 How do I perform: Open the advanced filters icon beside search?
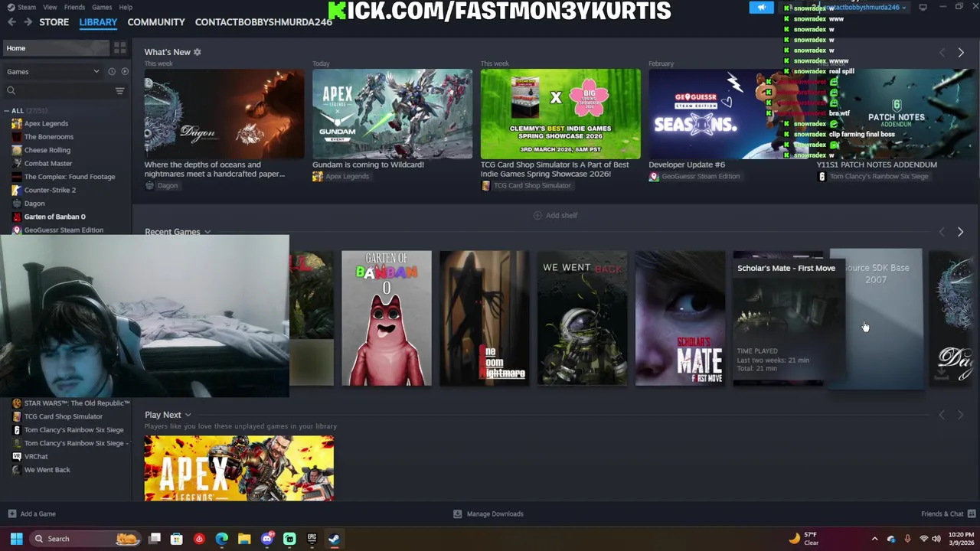click(x=119, y=91)
